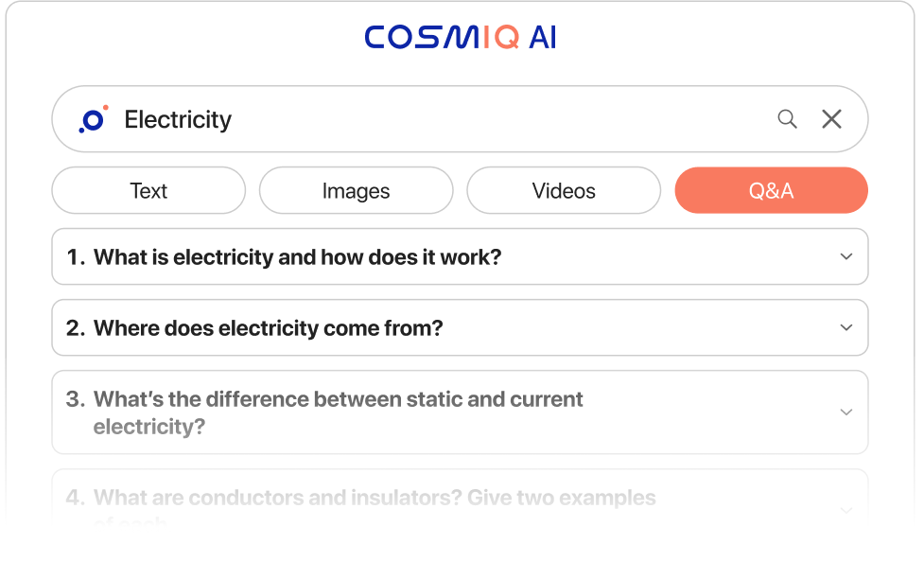This screenshot has height=579, width=924.
Task: Open the Images tab
Action: (x=357, y=191)
